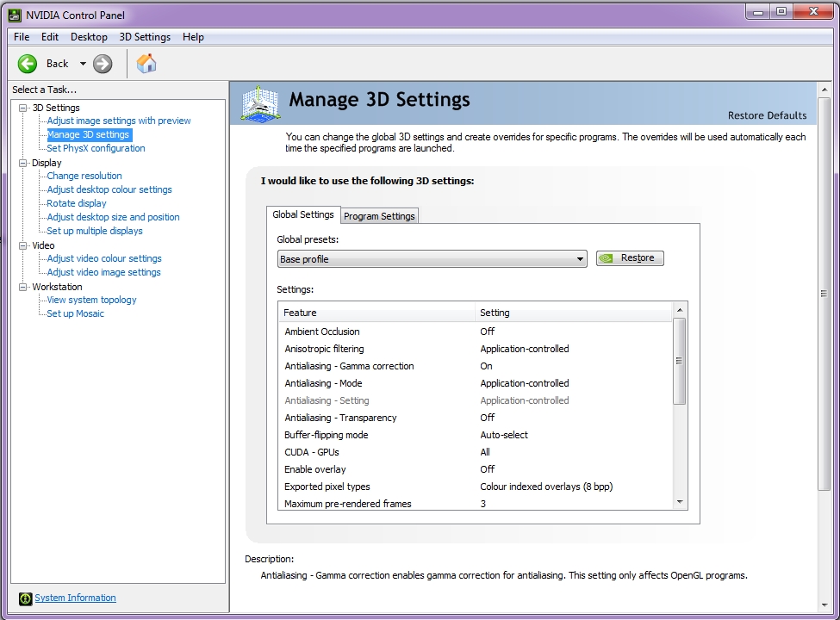Click the All value for CUDA - GPUs

(485, 452)
